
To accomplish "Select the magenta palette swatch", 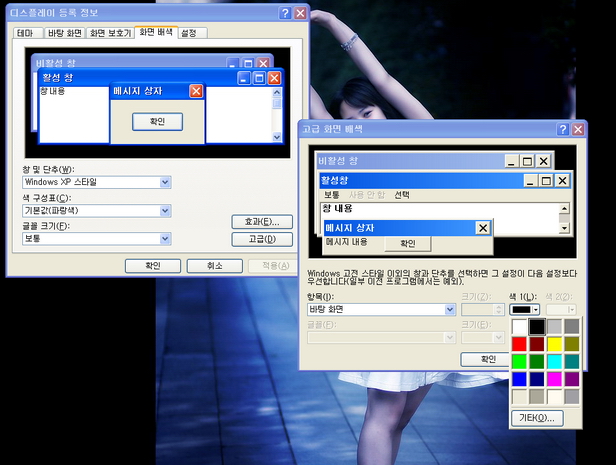I will point(553,379).
